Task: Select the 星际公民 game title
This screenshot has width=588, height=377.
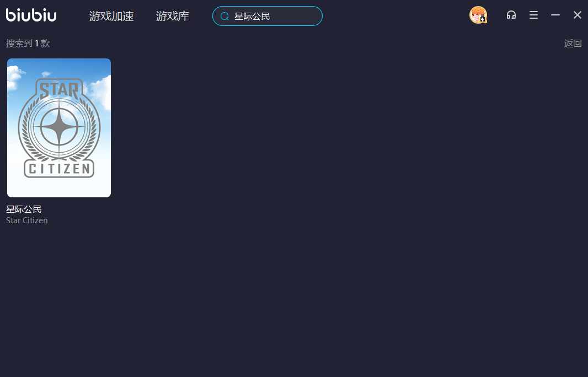Action: pos(24,209)
